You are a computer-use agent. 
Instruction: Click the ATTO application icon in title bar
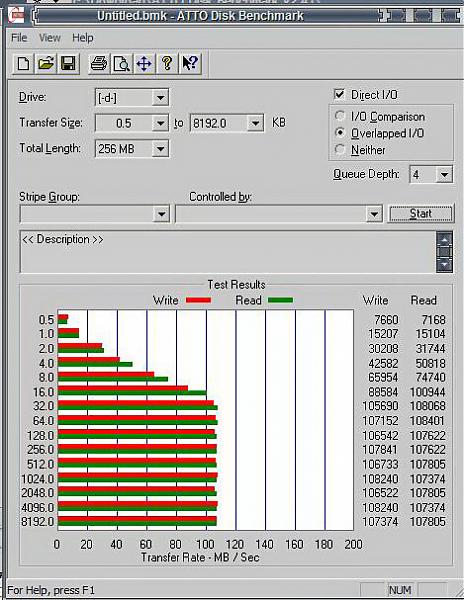tap(17, 16)
